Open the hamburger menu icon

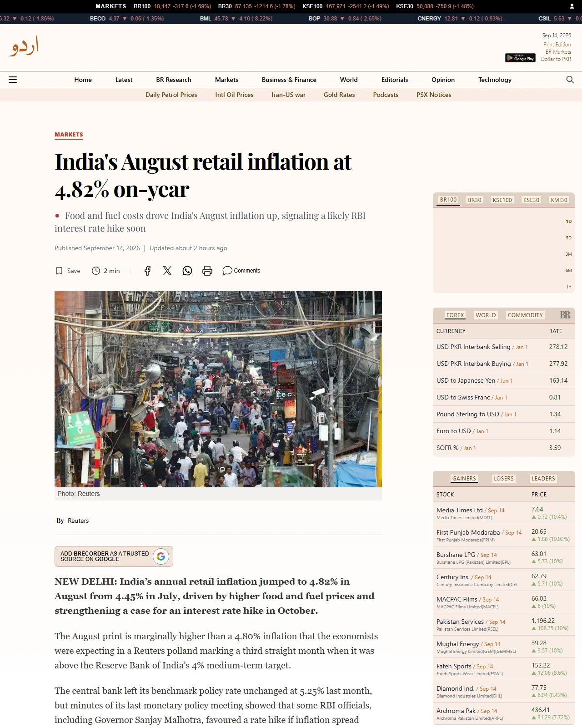point(13,80)
